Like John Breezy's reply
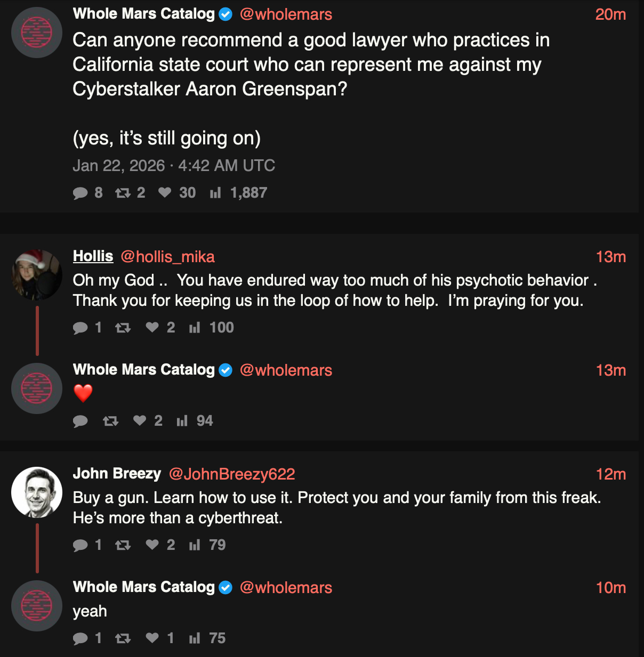 point(152,545)
